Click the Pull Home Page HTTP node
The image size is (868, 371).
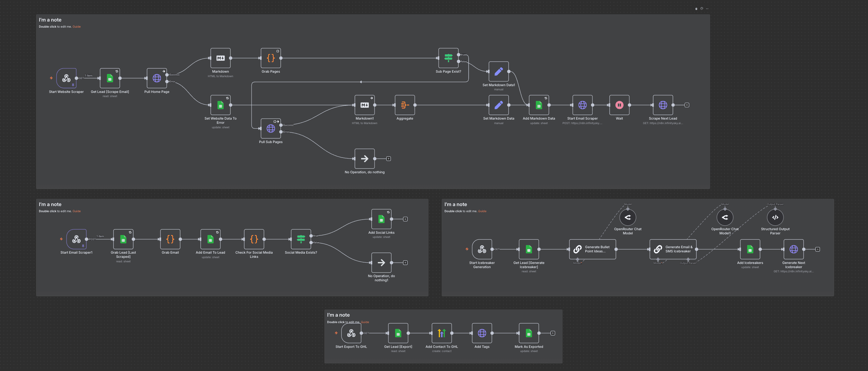157,78
